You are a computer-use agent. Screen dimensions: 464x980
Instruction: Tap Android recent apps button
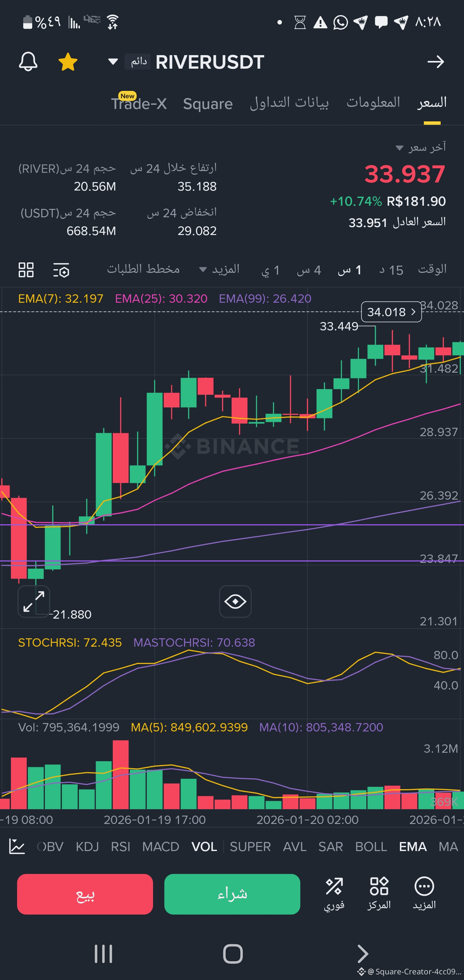click(103, 954)
